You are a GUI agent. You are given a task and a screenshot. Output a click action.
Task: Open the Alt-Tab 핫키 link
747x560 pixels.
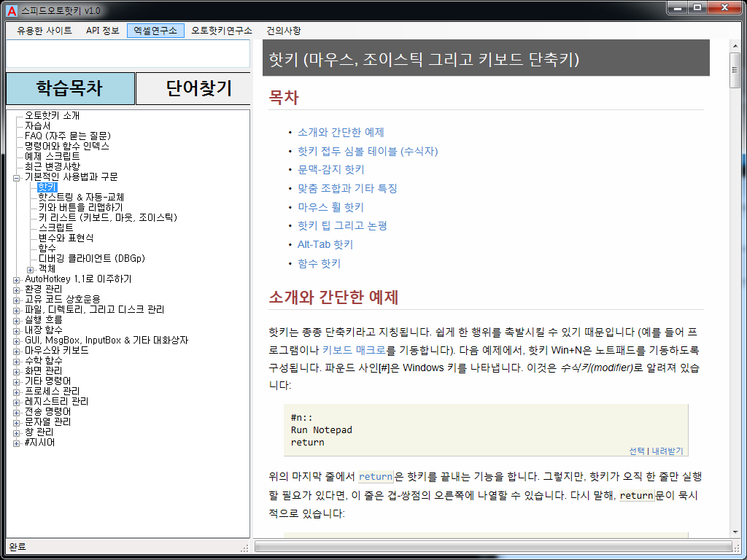[325, 245]
